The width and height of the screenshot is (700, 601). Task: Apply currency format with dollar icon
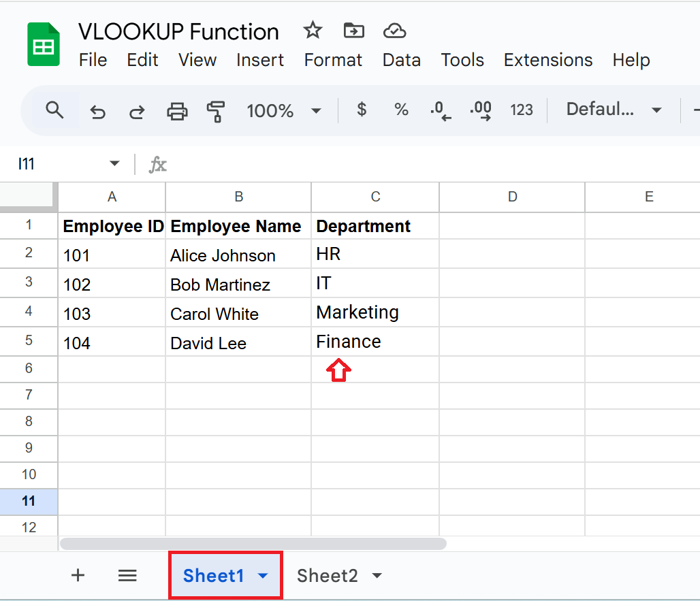tap(362, 110)
